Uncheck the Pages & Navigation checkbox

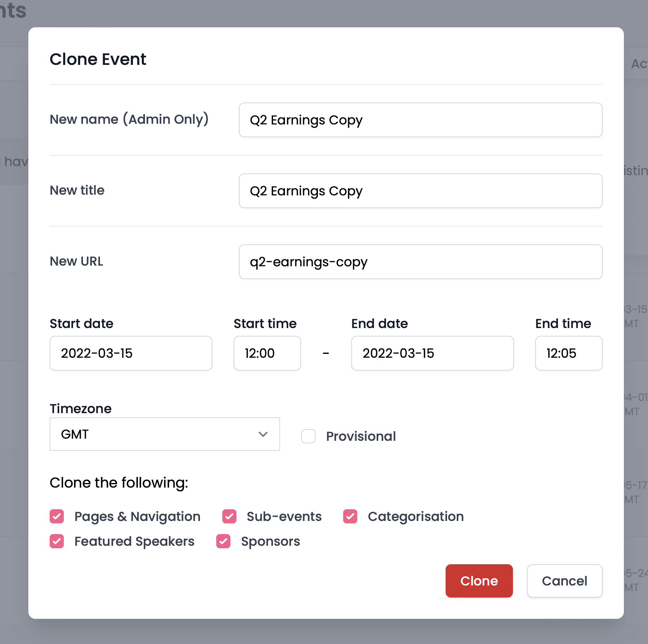coord(57,516)
